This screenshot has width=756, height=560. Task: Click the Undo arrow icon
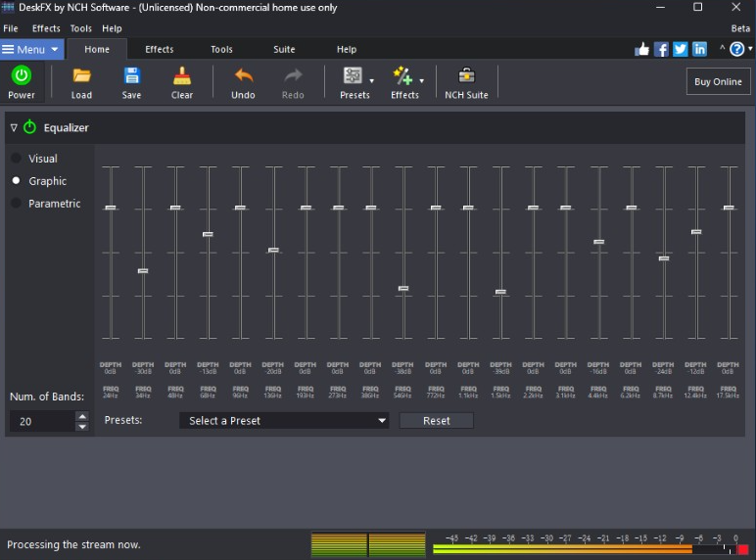coord(243,75)
